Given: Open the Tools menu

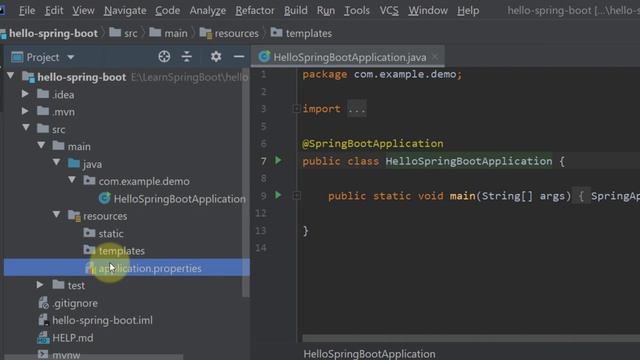Looking at the screenshot, I should (x=357, y=11).
